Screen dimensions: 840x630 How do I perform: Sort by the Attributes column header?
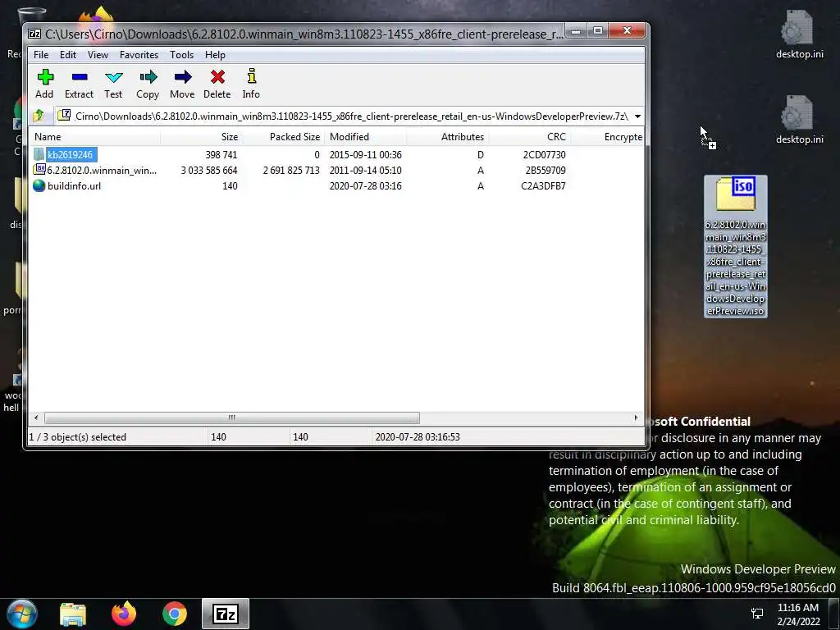tap(447, 137)
